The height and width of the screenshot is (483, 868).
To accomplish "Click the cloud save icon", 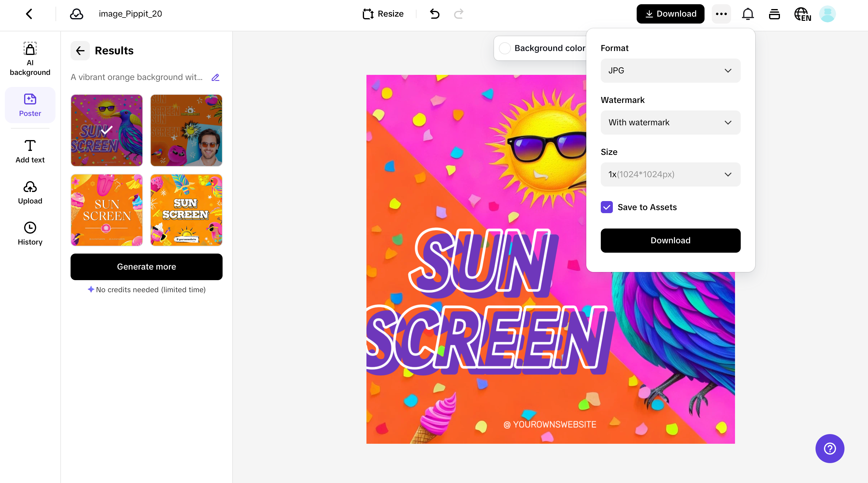I will pyautogui.click(x=77, y=14).
